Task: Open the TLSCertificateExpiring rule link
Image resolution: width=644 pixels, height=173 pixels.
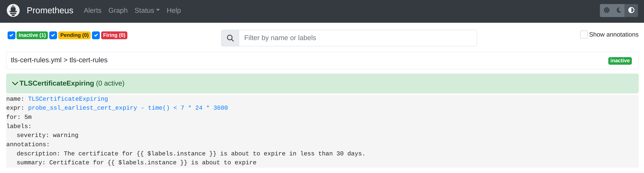Action: 68,99
